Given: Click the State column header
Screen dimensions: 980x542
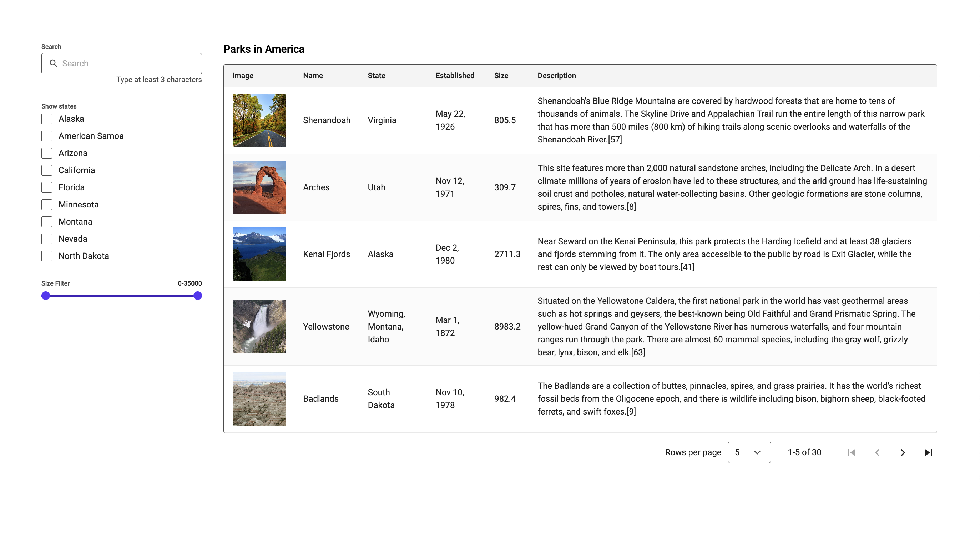Looking at the screenshot, I should (376, 76).
